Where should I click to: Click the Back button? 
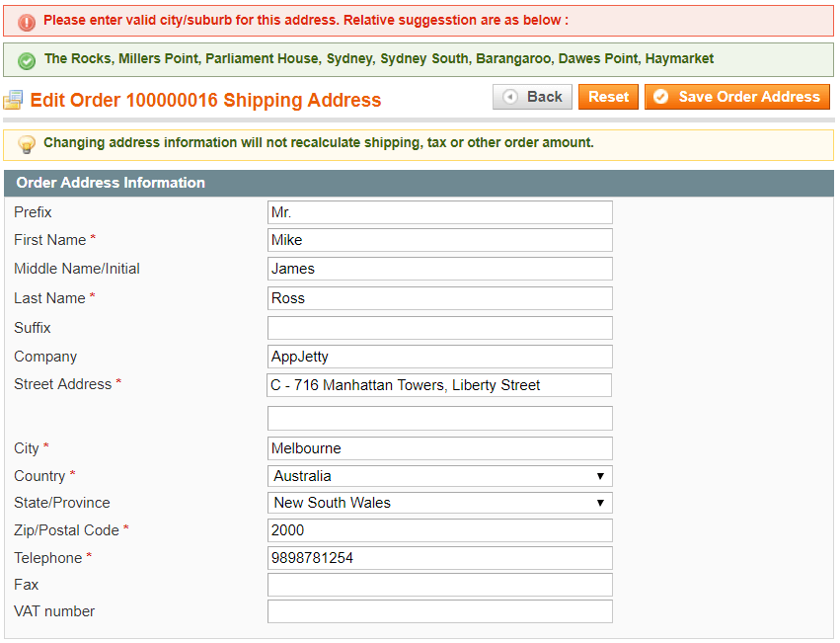532,97
